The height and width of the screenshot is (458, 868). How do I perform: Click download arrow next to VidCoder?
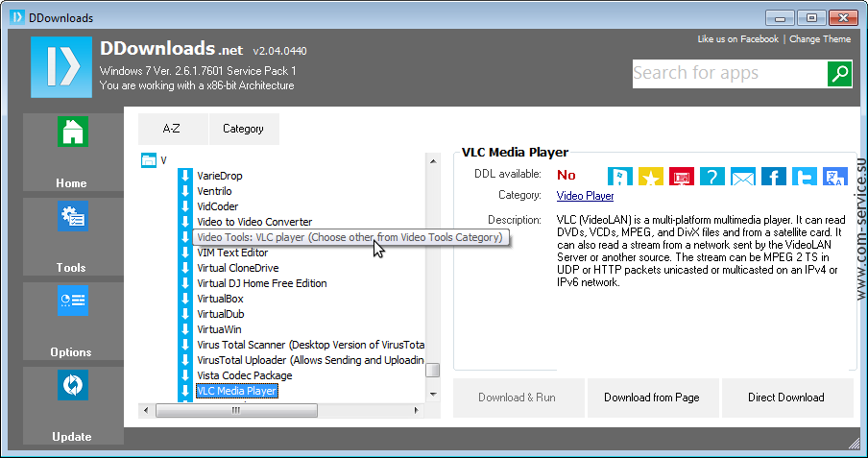click(x=185, y=206)
